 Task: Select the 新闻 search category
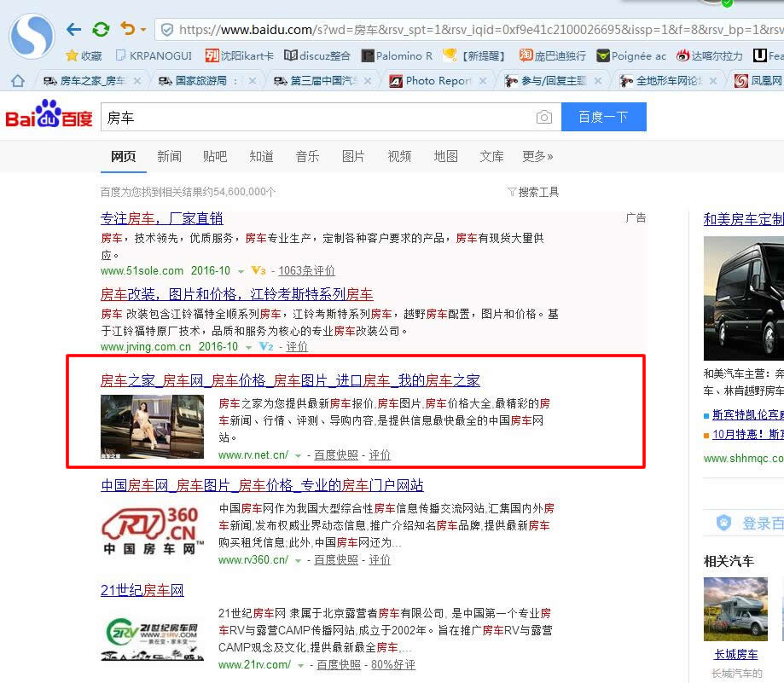coord(170,156)
